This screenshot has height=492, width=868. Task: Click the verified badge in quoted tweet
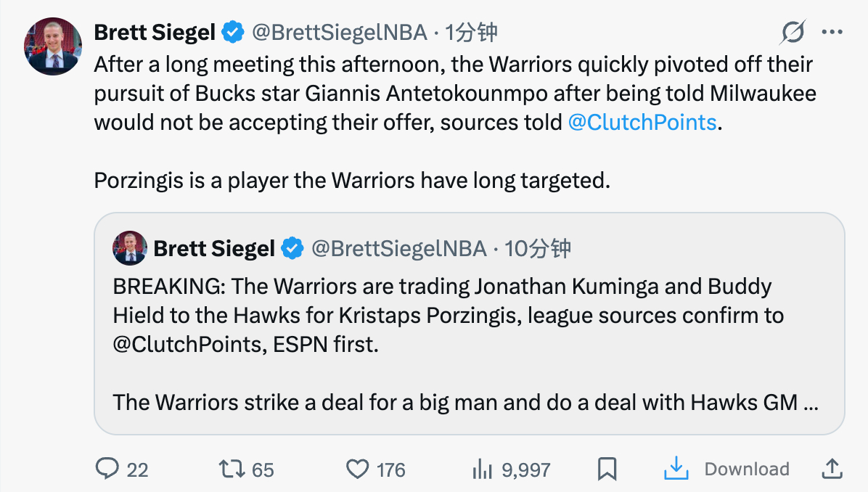(x=292, y=249)
